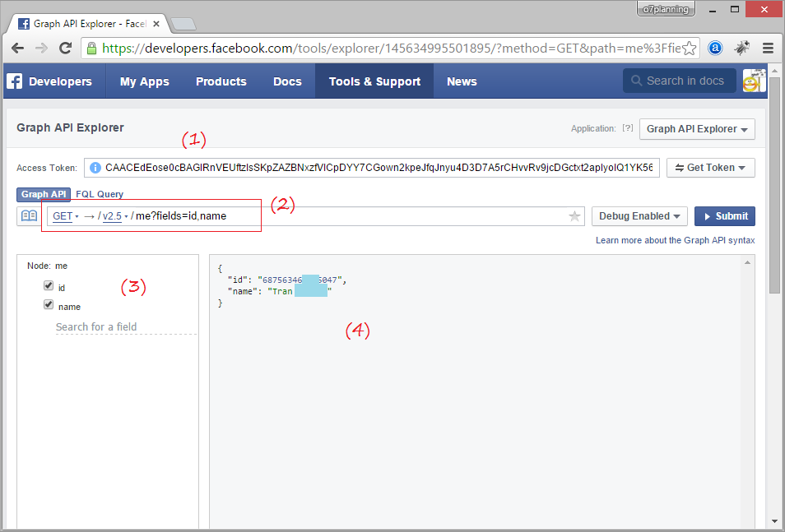
Task: Favorite the query with the star icon
Action: click(x=574, y=216)
